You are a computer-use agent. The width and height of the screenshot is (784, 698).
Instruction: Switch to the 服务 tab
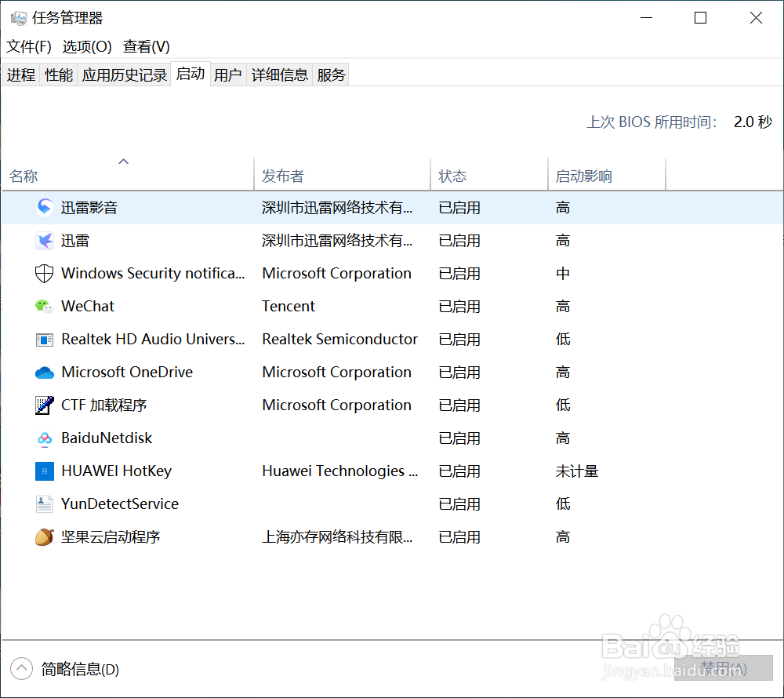click(x=330, y=74)
